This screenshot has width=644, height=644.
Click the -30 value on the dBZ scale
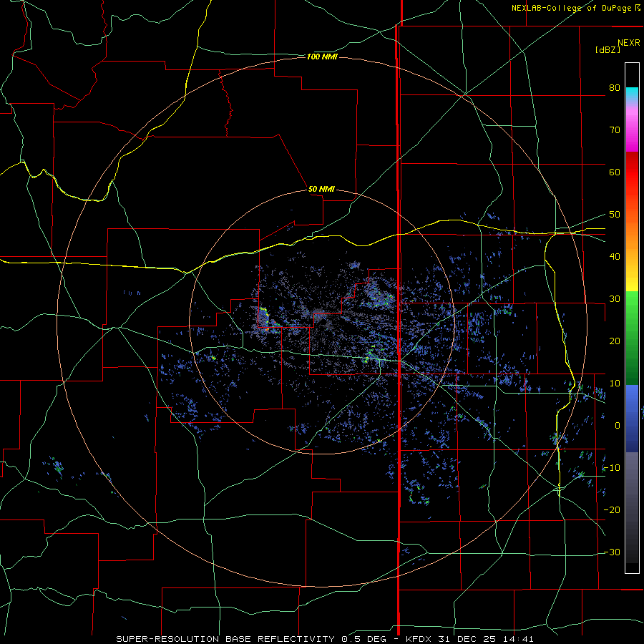pyautogui.click(x=612, y=552)
